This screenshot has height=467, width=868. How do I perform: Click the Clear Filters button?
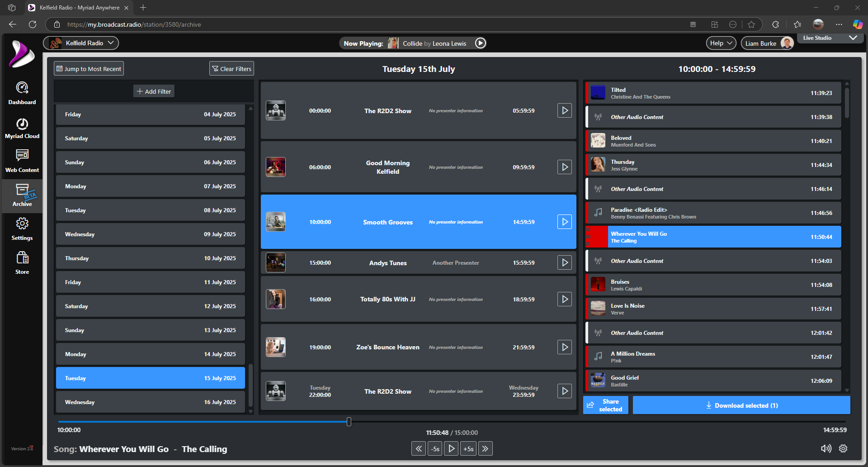click(x=231, y=68)
